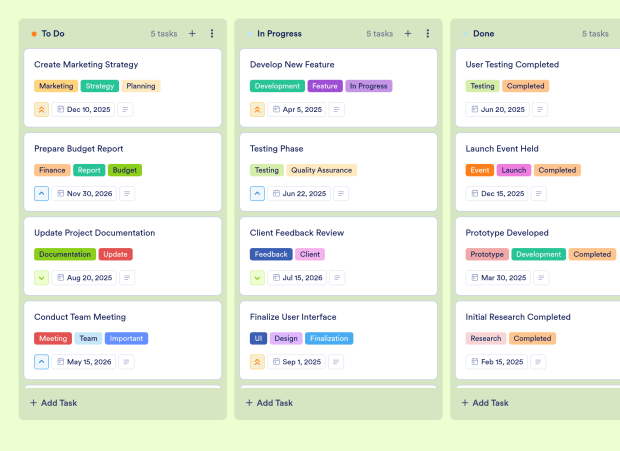Click priority icon on Conduct Team Meeting card
Screen dimensions: 620x451
pyautogui.click(x=42, y=362)
